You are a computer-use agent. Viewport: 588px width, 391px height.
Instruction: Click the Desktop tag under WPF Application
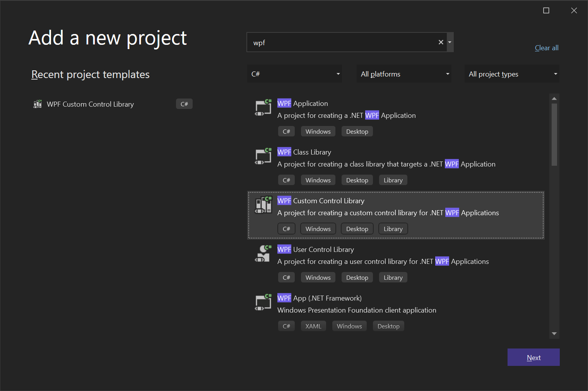point(357,131)
